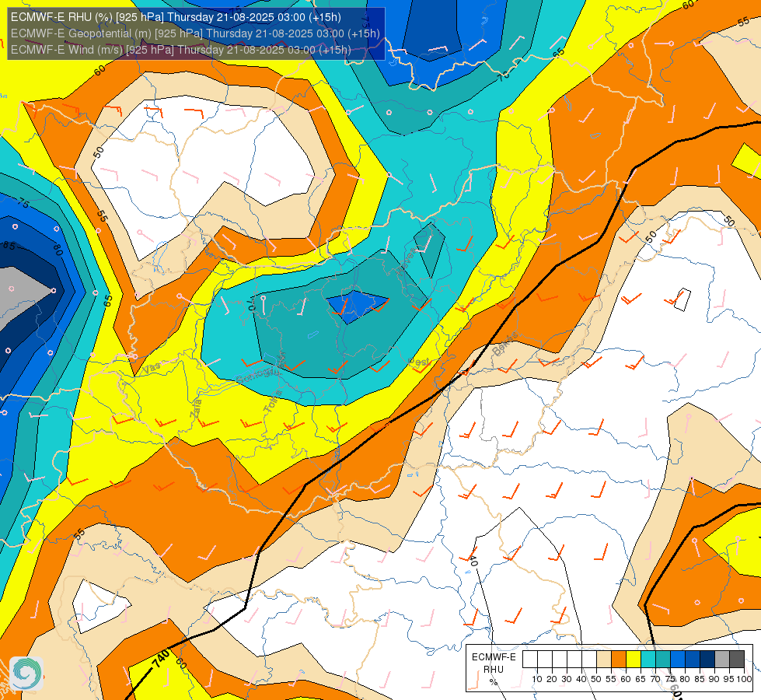Pick the dark gray 95-100 legend swatch

(737, 660)
